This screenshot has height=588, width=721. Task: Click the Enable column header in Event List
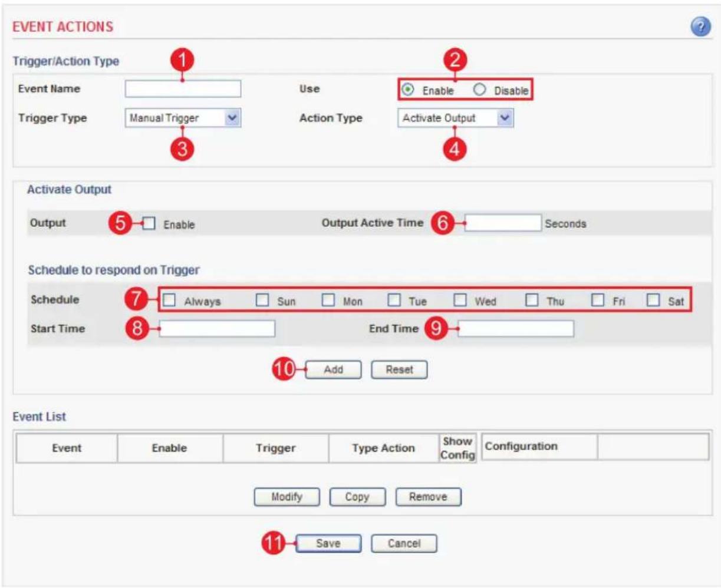pyautogui.click(x=170, y=448)
